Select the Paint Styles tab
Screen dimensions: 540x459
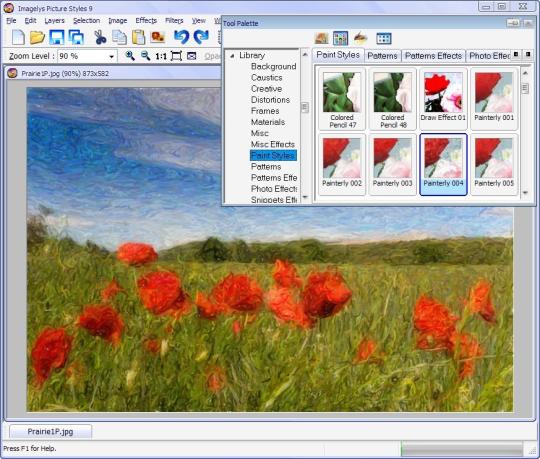pos(338,55)
